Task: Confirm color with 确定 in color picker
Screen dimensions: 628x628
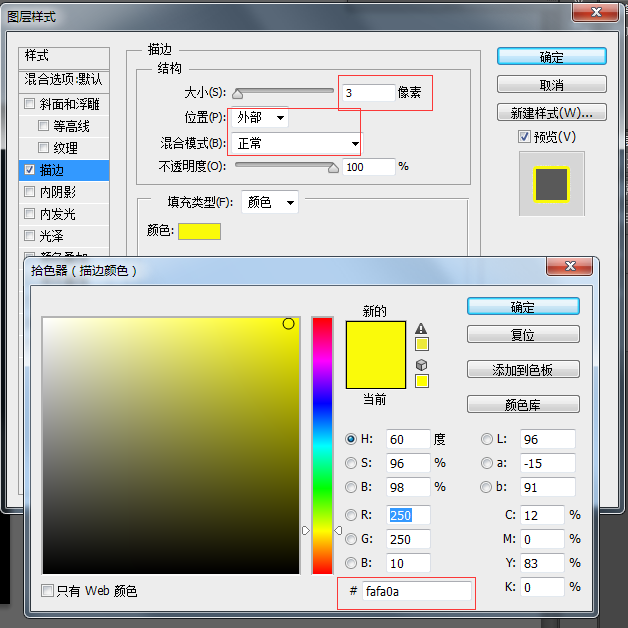Action: tap(523, 307)
